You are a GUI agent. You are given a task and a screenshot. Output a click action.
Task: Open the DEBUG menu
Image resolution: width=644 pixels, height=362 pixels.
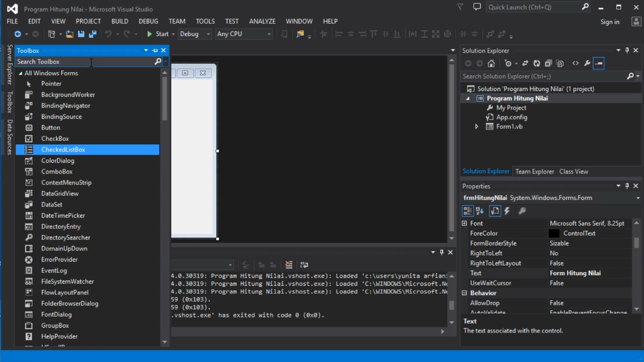pos(149,21)
